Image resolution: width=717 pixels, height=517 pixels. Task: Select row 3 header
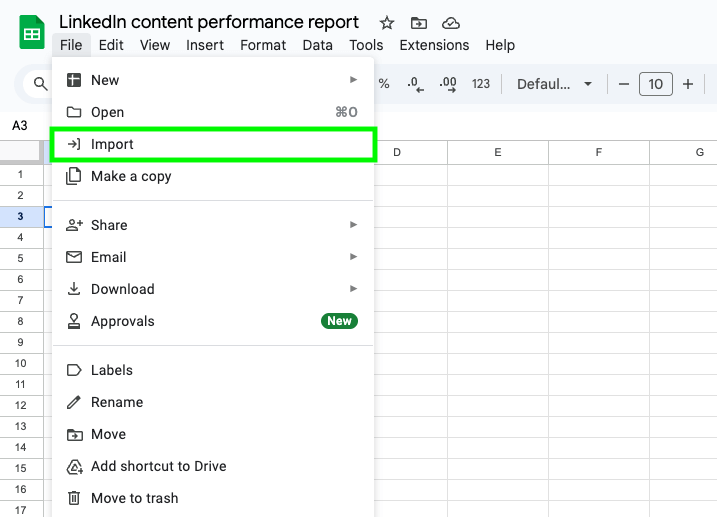tap(21, 216)
